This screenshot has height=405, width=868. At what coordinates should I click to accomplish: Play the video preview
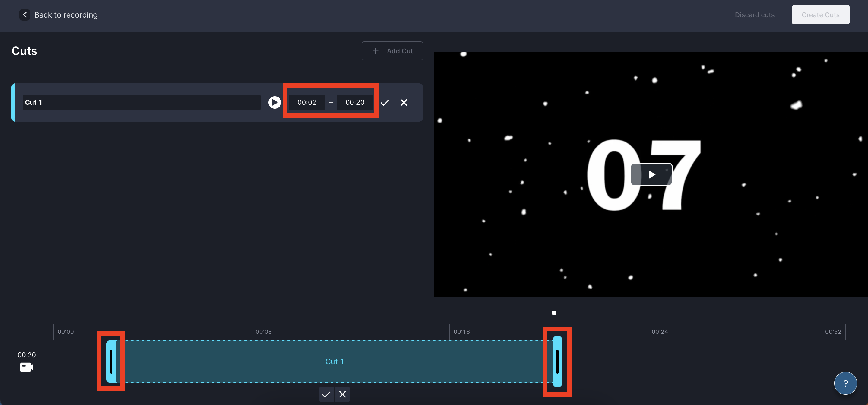tap(651, 174)
